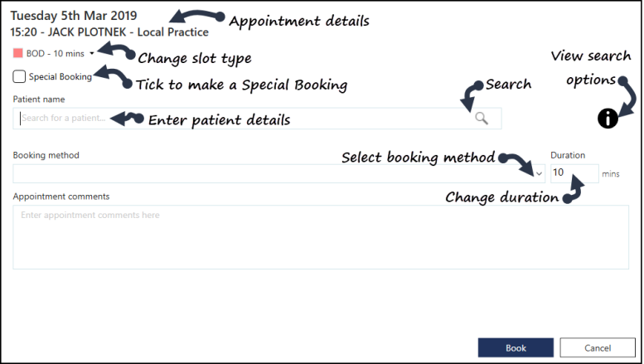The height and width of the screenshot is (364, 644).
Task: Click the Cancel button
Action: coord(598,348)
